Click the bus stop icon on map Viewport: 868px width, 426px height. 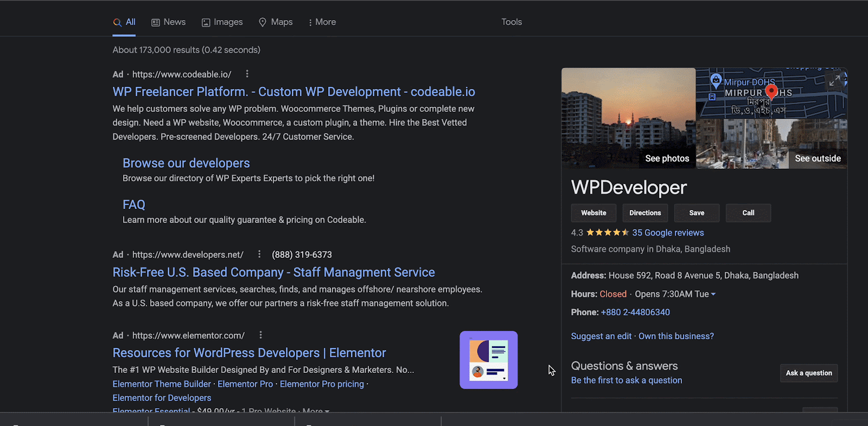click(712, 97)
